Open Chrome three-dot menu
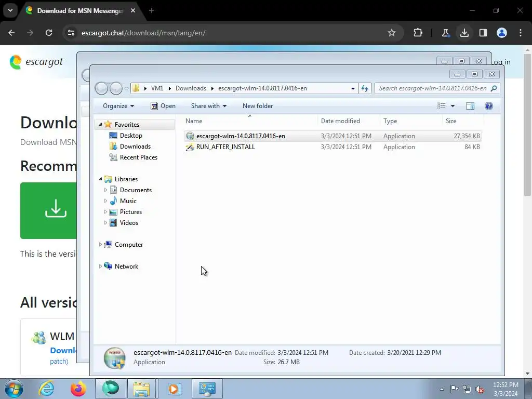 coord(521,33)
